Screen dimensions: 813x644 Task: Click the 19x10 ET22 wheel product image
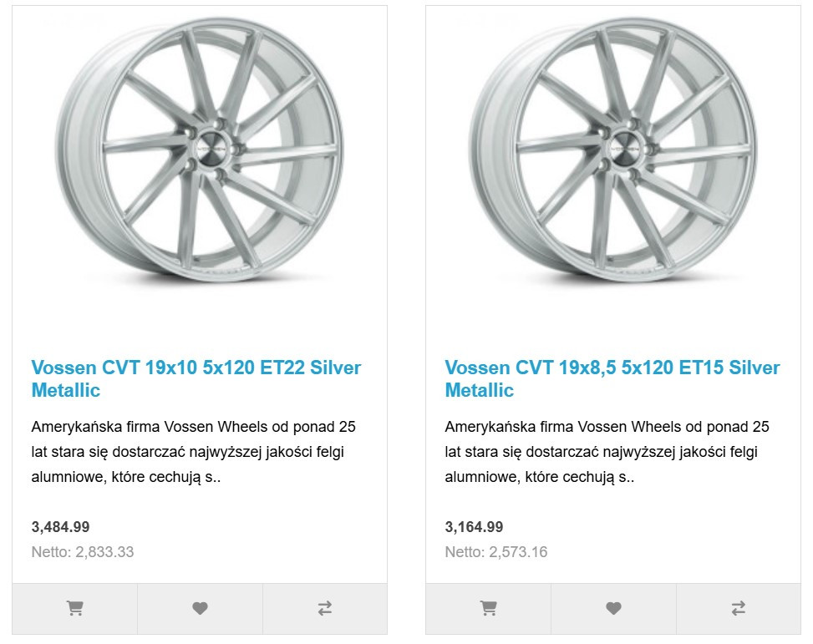pos(201,150)
